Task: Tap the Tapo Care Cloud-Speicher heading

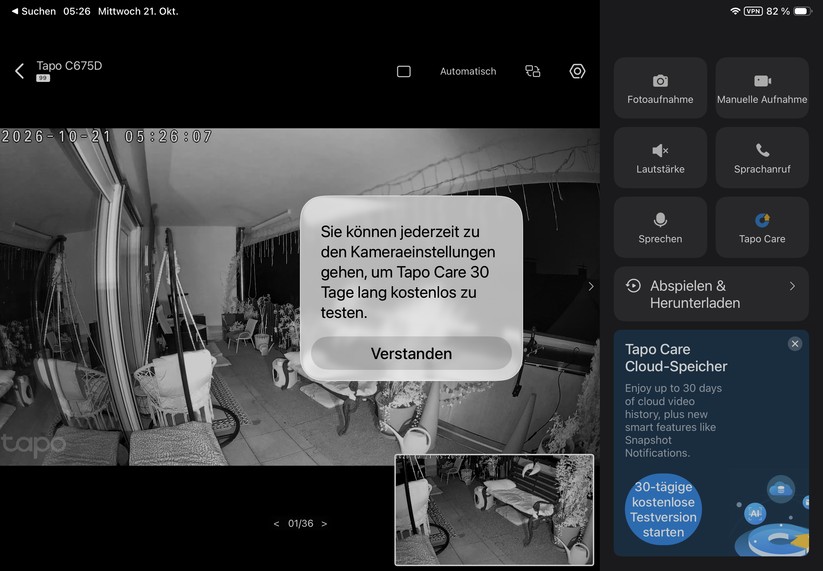Action: tap(676, 358)
